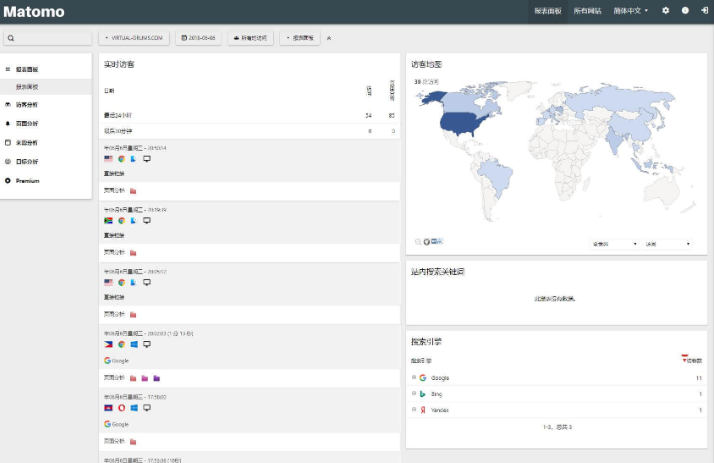
Task: Open the 2018-06-06 date picker
Action: pyautogui.click(x=199, y=38)
